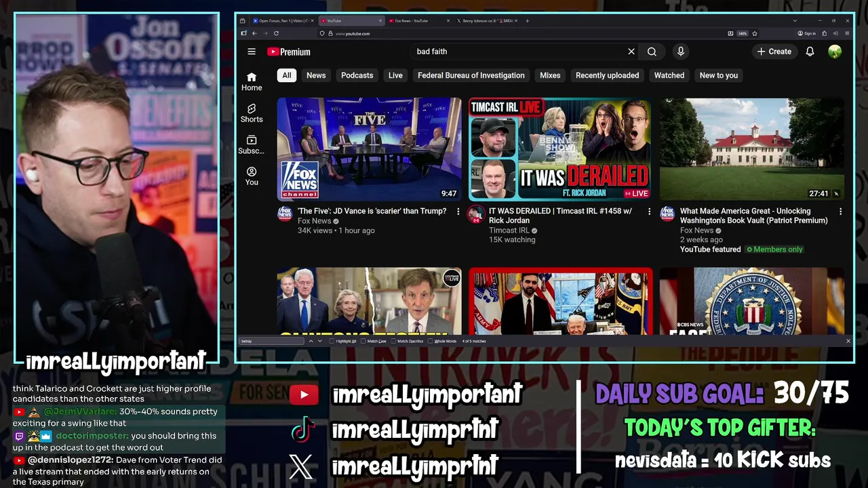Go to next find match arrow
This screenshot has width=868, height=488.
320,341
